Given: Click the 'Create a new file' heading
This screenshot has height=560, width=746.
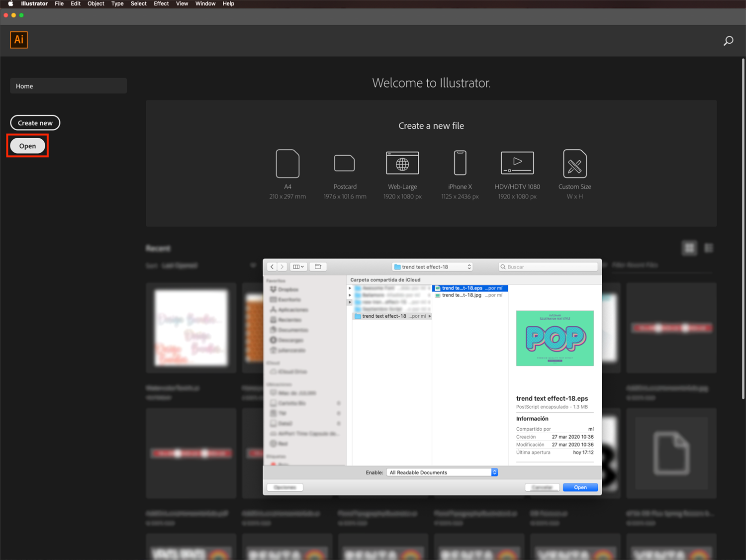Looking at the screenshot, I should click(x=431, y=126).
